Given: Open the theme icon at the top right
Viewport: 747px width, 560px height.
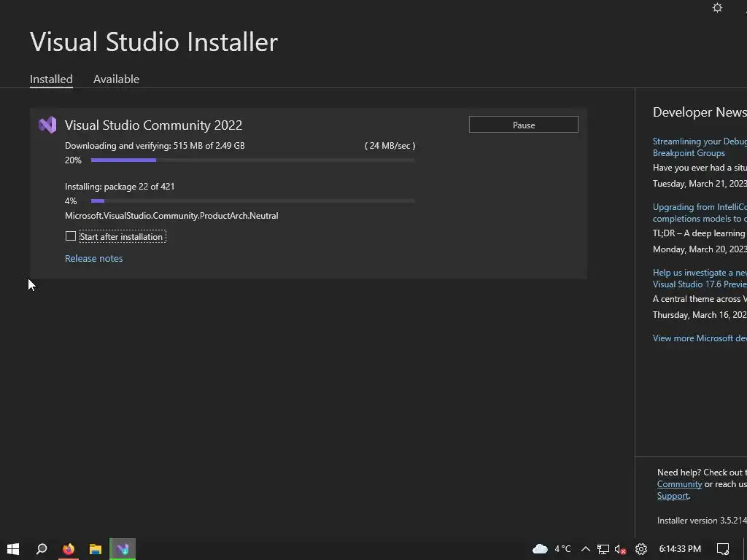Looking at the screenshot, I should [717, 7].
